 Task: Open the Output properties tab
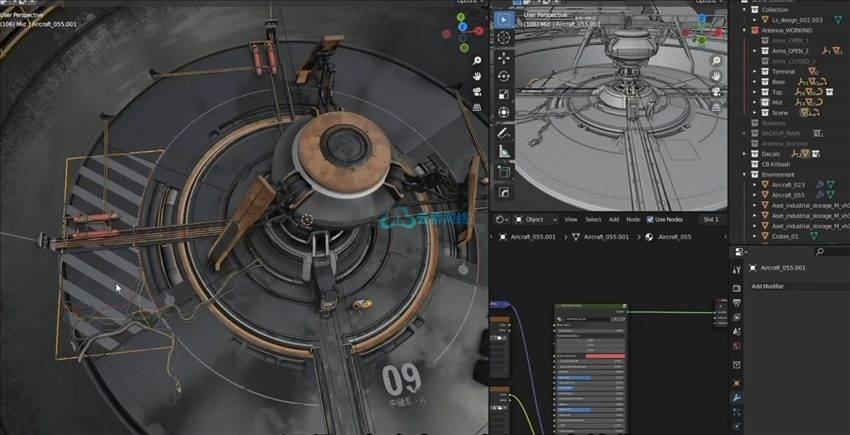736,302
